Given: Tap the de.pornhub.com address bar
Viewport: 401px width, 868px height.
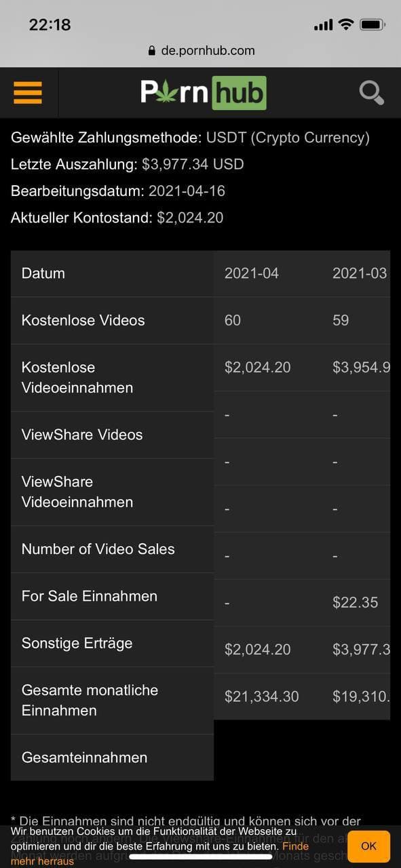Looking at the screenshot, I should coord(201,51).
